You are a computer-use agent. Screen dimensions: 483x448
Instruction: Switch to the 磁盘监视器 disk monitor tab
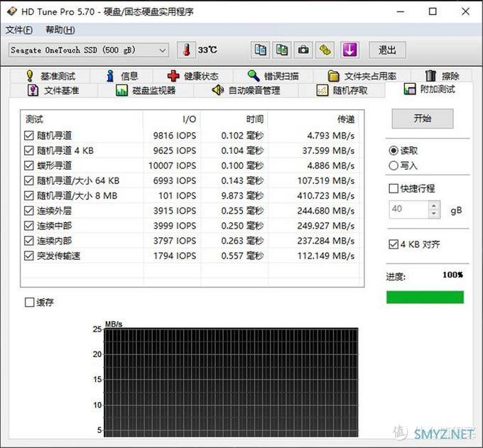(146, 91)
